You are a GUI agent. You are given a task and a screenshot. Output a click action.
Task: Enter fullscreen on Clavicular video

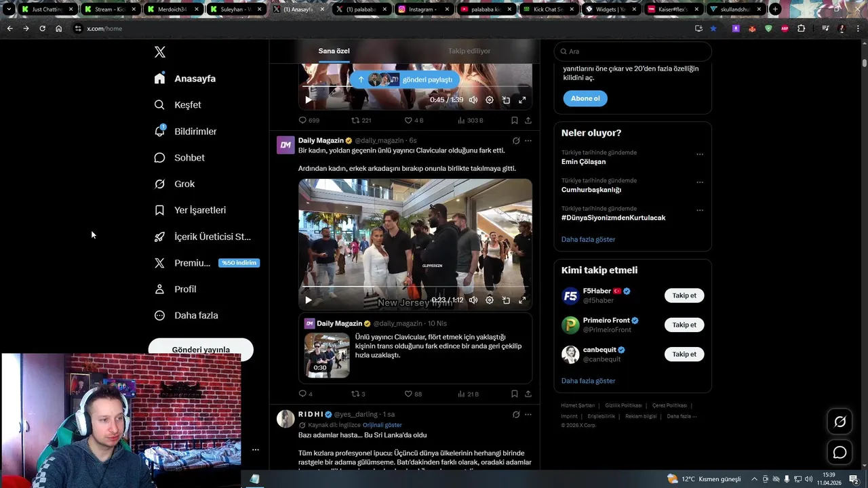pos(522,300)
